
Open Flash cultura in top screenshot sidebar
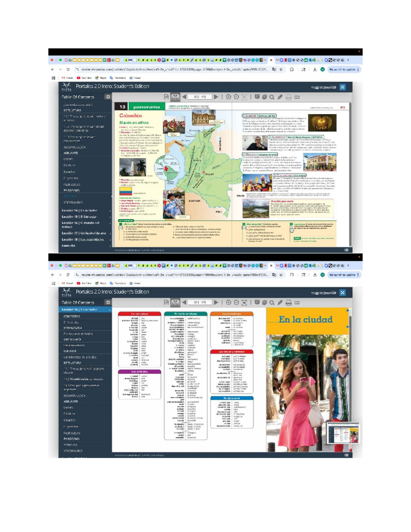[71, 184]
